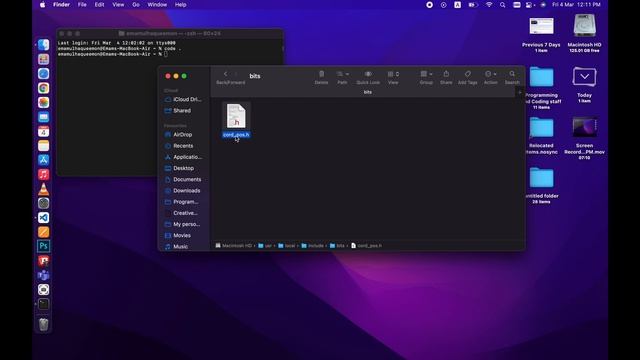Click the bits folder in path bar
The width and height of the screenshot is (640, 360).
tap(337, 246)
